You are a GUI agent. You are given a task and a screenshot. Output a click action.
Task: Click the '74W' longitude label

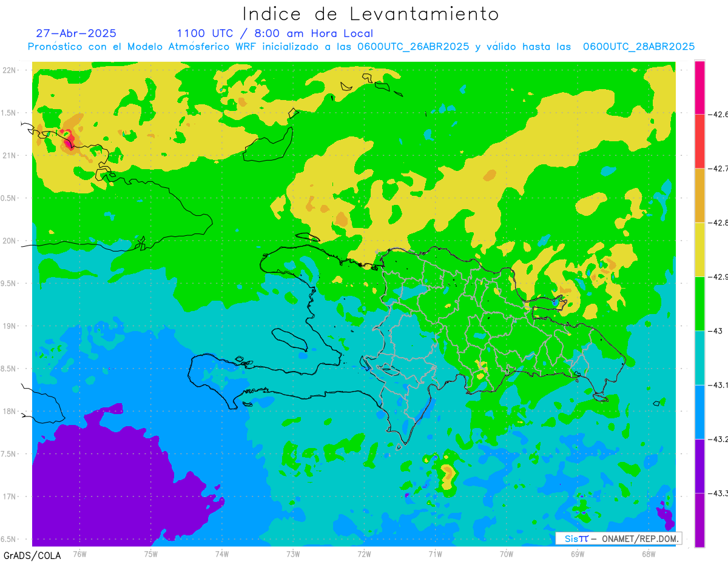(221, 554)
